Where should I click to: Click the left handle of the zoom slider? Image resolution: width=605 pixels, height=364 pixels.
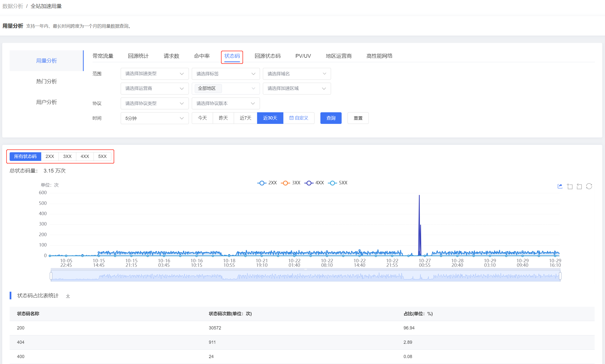click(x=51, y=276)
